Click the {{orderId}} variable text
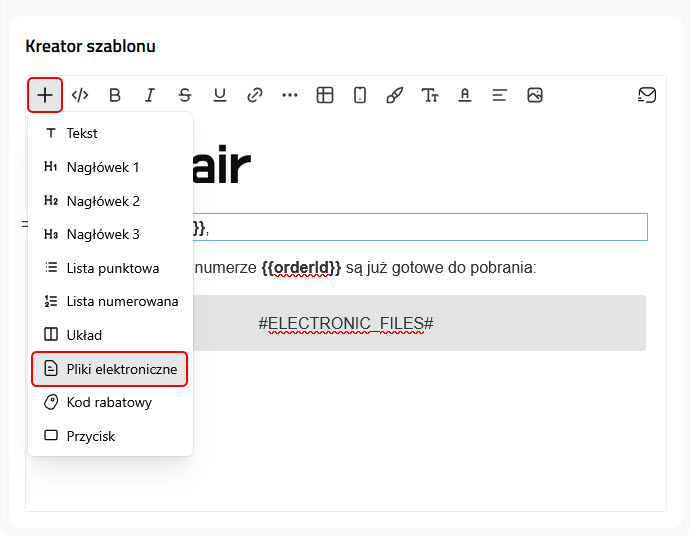This screenshot has width=691, height=536. tap(301, 268)
